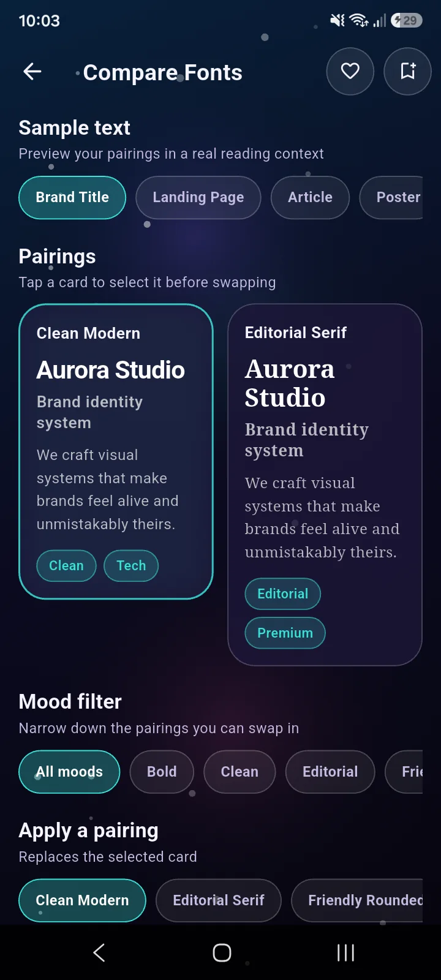The height and width of the screenshot is (980, 441).
Task: Check battery indicator in status bar
Action: 407,20
